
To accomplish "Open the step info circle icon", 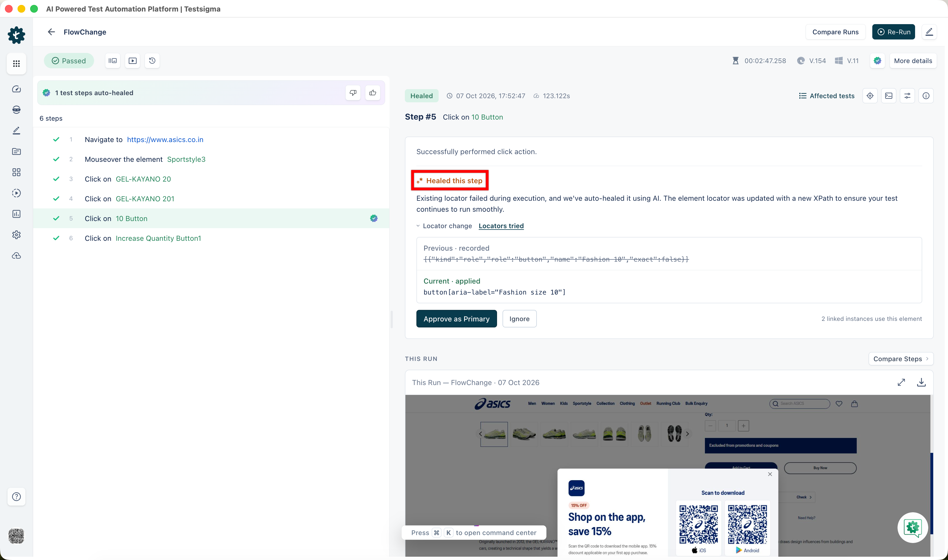I will click(x=926, y=96).
